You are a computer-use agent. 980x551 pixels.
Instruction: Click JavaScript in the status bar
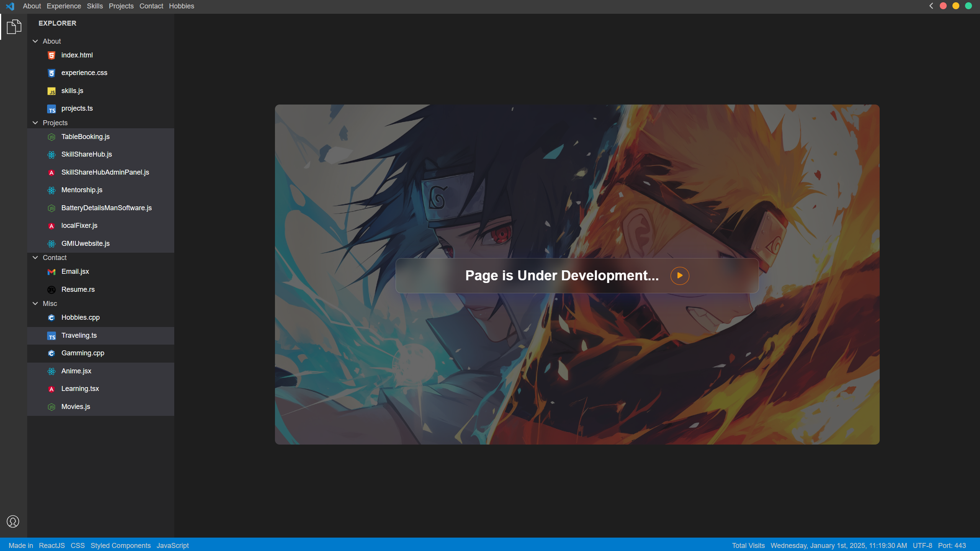coord(173,545)
